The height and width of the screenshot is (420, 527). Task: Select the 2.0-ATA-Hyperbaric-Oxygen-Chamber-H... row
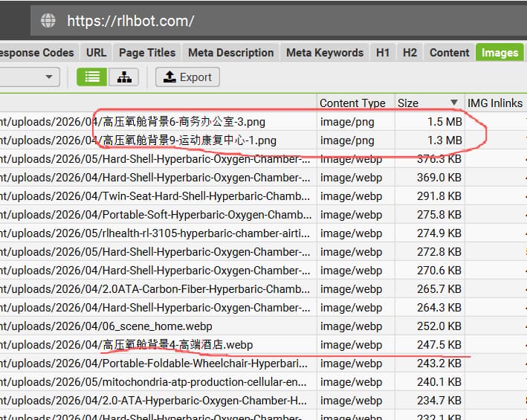(263, 401)
